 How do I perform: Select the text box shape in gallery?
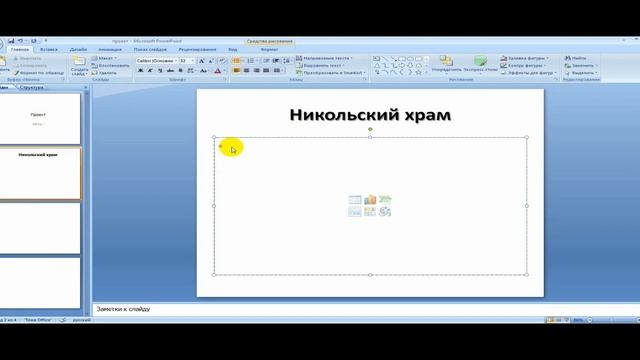pos(377,59)
